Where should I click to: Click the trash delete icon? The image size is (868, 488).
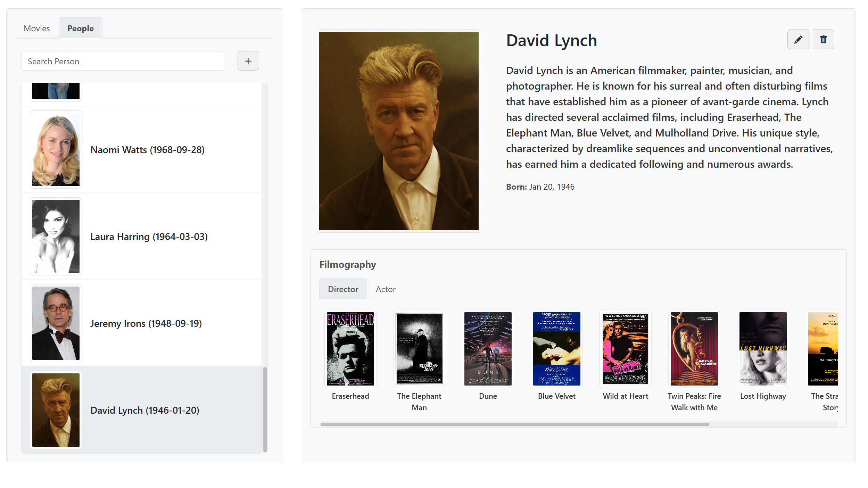click(x=823, y=40)
